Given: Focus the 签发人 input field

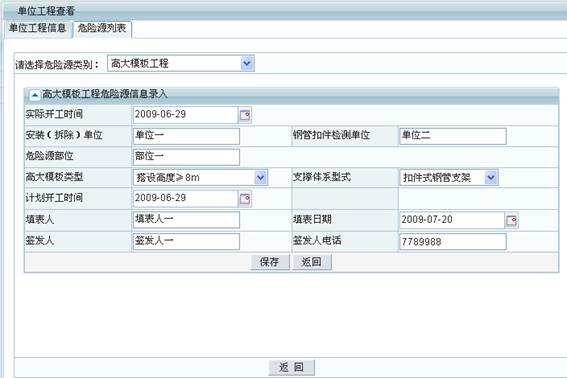Looking at the screenshot, I should click(186, 241).
